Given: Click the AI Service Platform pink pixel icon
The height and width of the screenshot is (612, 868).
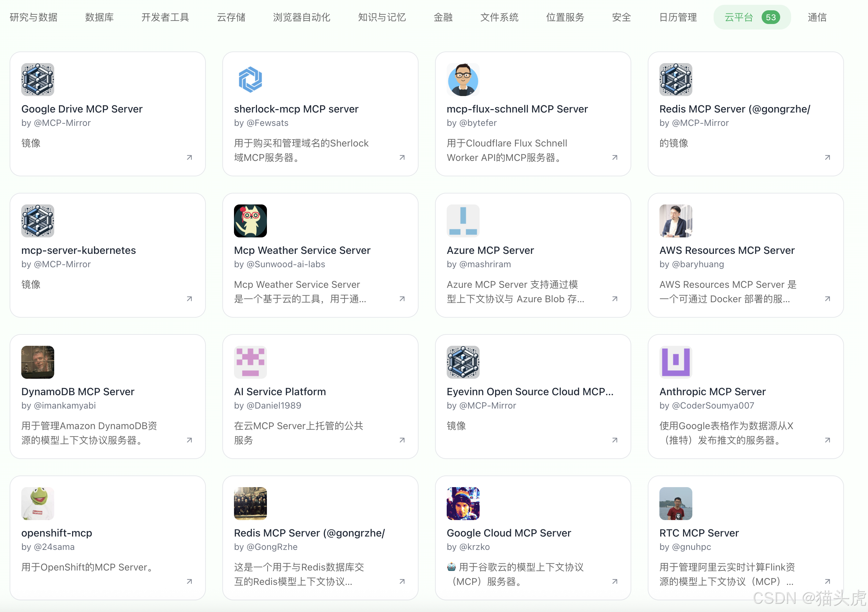Looking at the screenshot, I should point(250,362).
